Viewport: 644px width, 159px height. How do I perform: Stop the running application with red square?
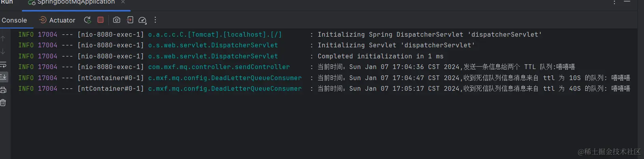(x=101, y=20)
